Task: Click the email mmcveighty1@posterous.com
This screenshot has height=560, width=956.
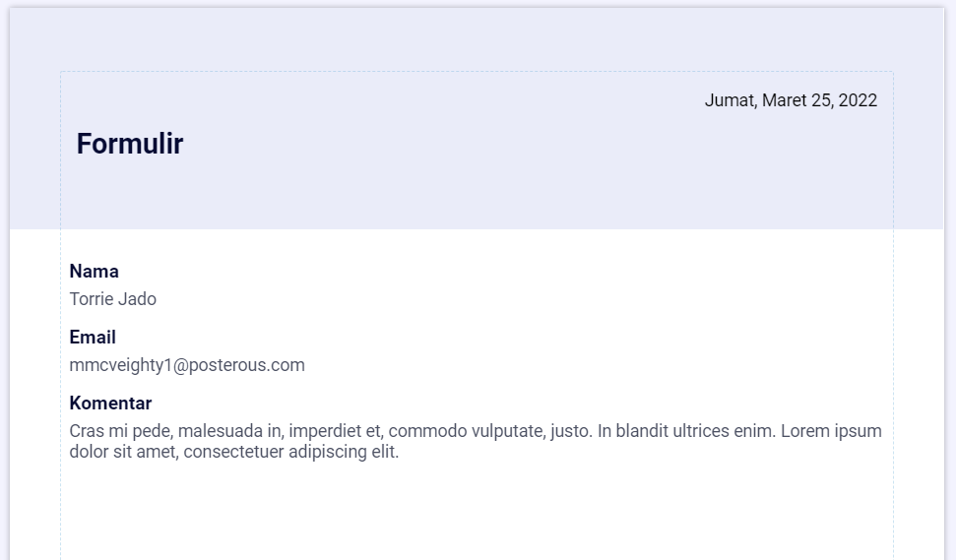Action: click(x=187, y=365)
